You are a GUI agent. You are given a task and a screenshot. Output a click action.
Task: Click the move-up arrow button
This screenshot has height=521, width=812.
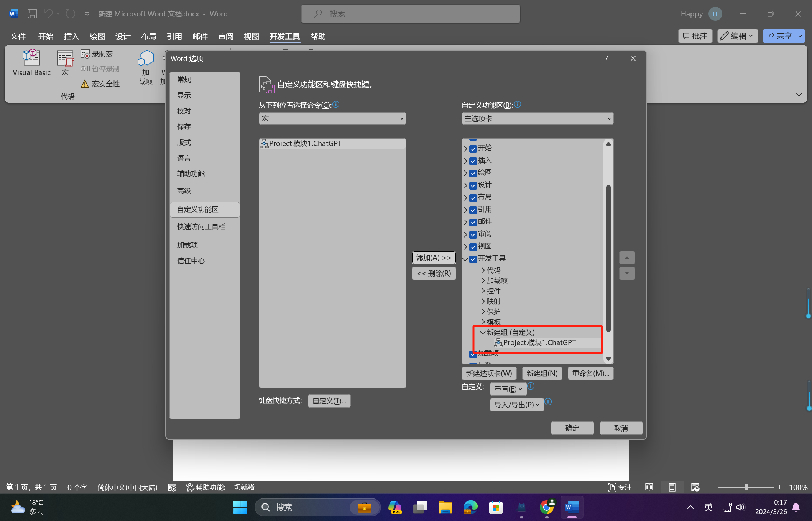[627, 258]
